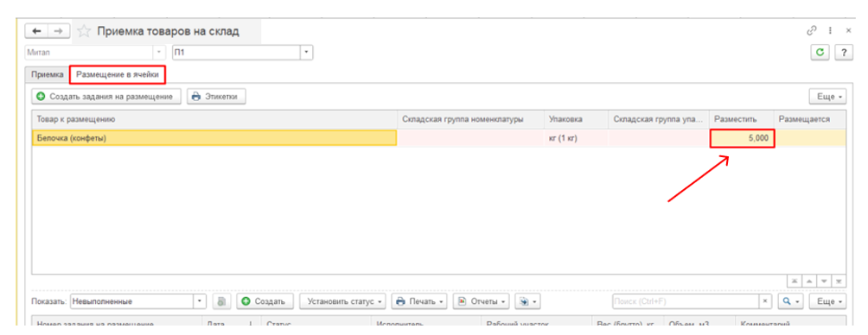The height and width of the screenshot is (335, 868).
Task: Click the Невыполненные filter field
Action: [x=131, y=302]
